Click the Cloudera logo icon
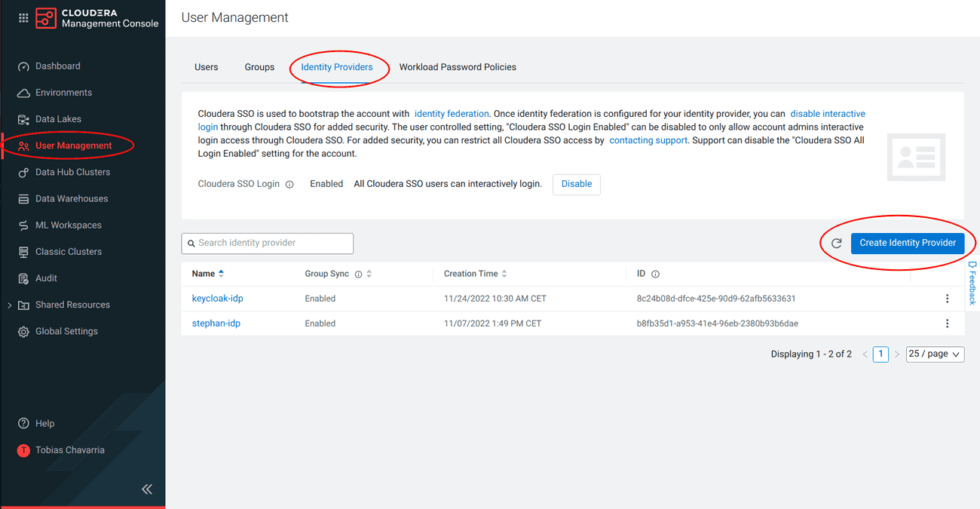This screenshot has width=980, height=509. click(46, 17)
